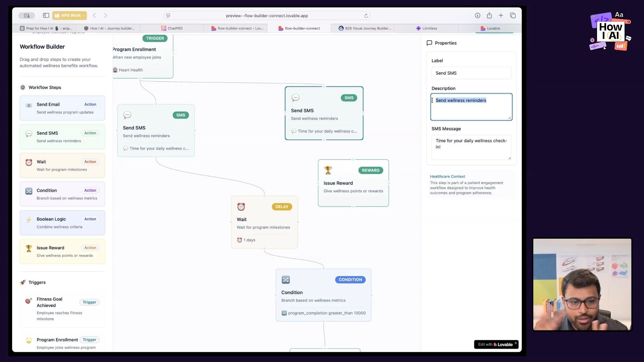Switch to the Prep for How I AI tab
Image resolution: width=644 pixels, height=362 pixels.
(46, 28)
